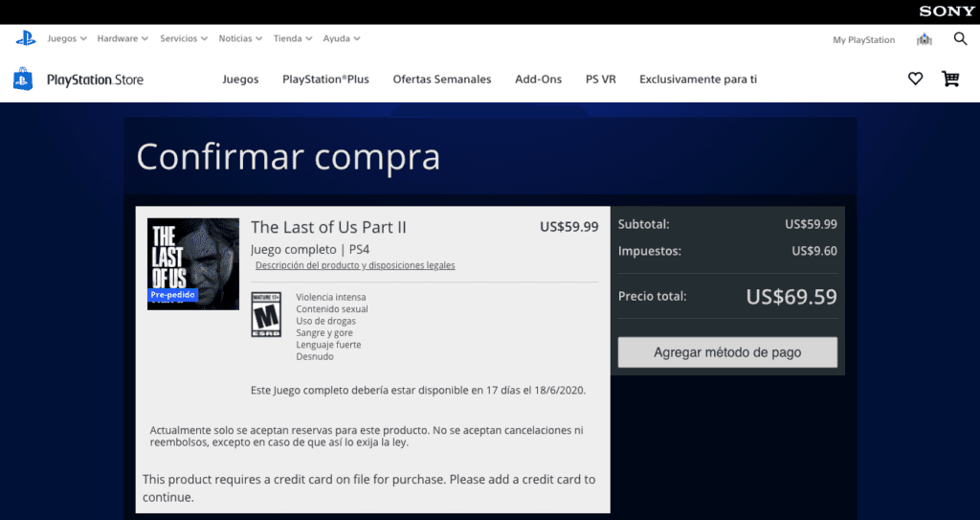
Task: Click the US$69.59 total price
Action: [791, 297]
